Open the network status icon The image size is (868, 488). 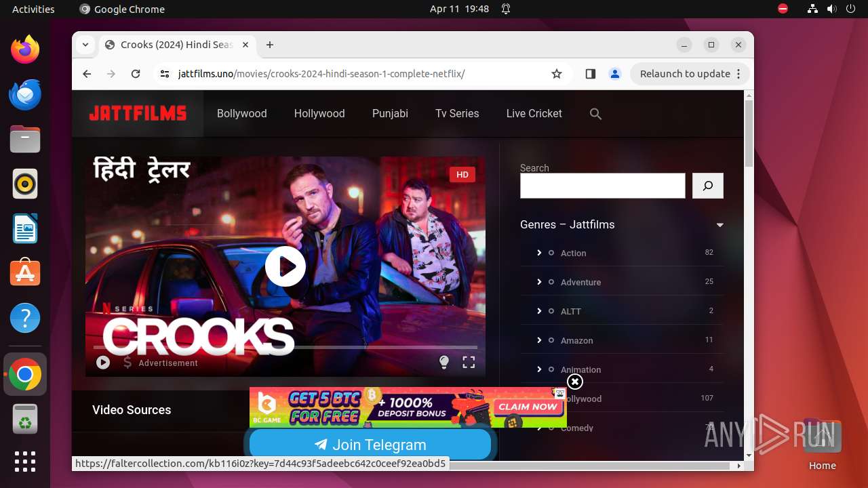pyautogui.click(x=812, y=9)
